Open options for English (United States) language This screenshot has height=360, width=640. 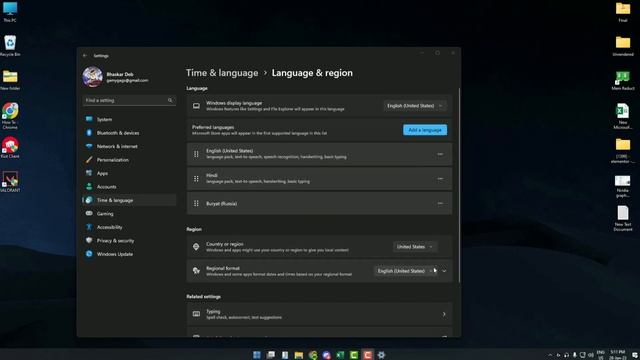[440, 154]
